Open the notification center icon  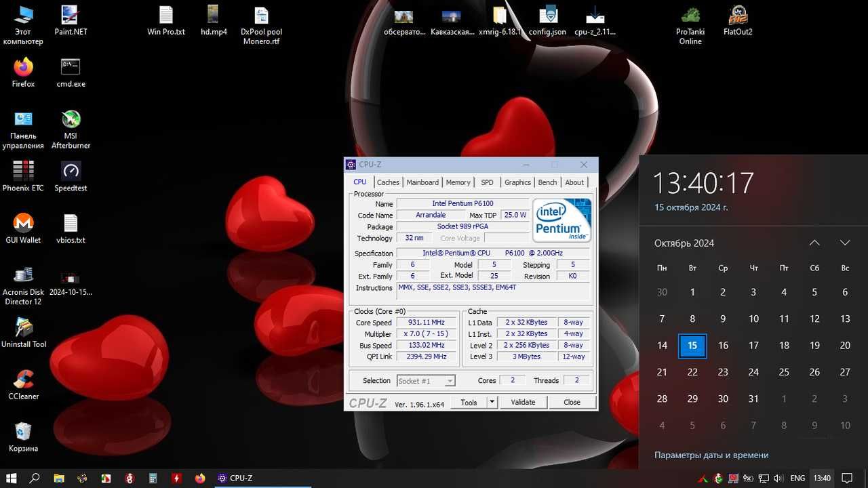[847, 479]
